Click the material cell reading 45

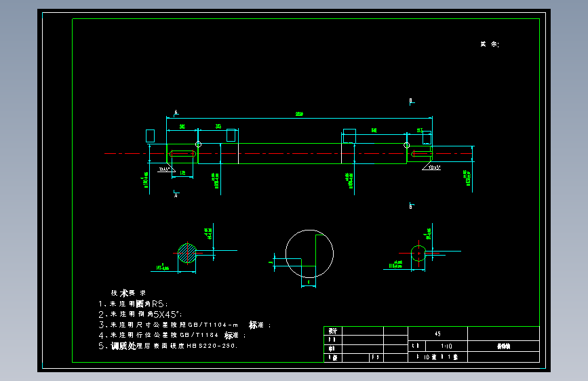437,334
